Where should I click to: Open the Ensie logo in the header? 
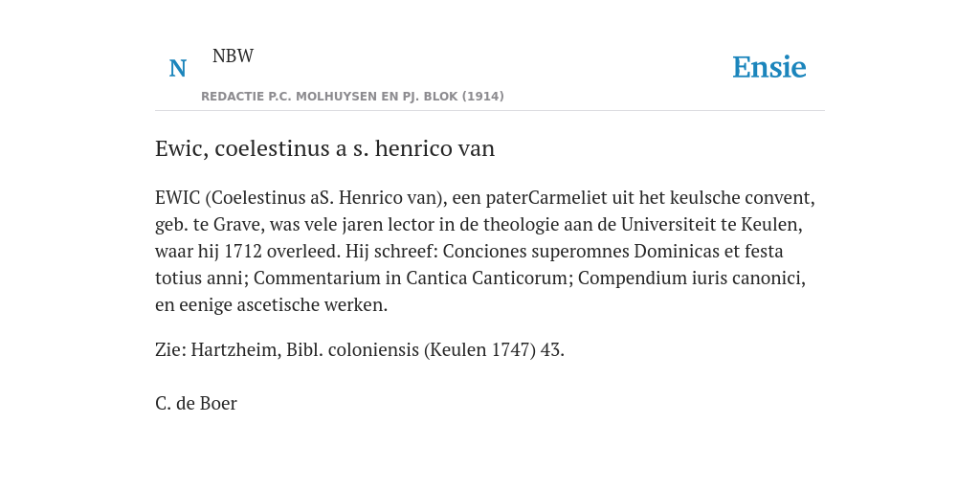click(768, 68)
